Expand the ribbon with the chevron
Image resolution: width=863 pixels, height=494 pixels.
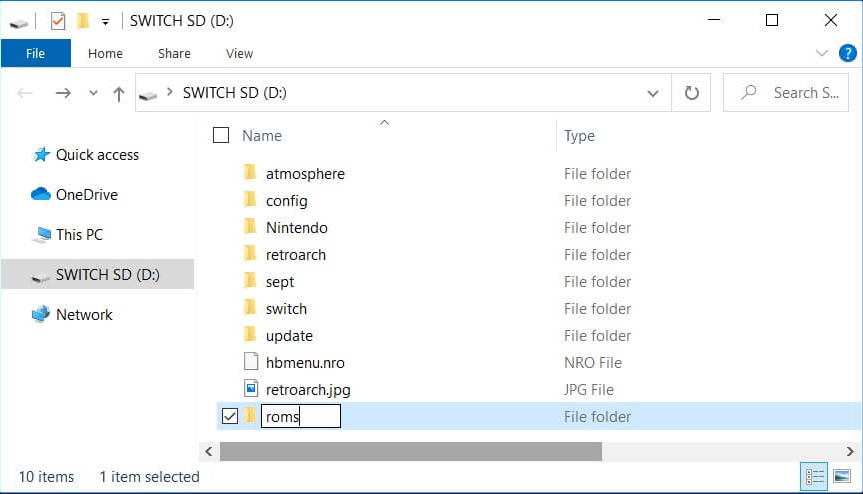point(822,53)
